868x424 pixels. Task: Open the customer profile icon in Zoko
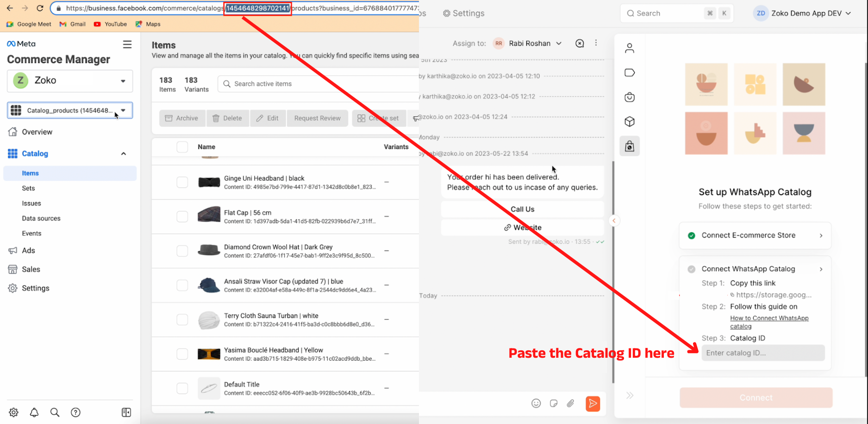(630, 48)
